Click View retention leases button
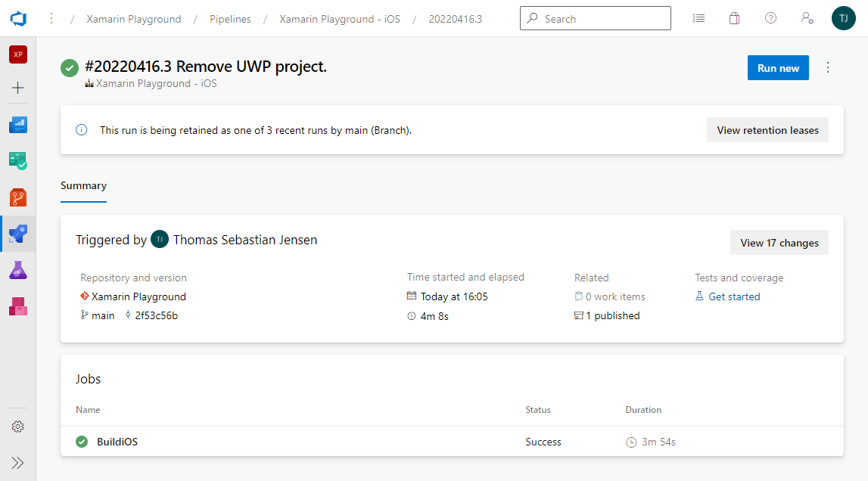 point(767,130)
